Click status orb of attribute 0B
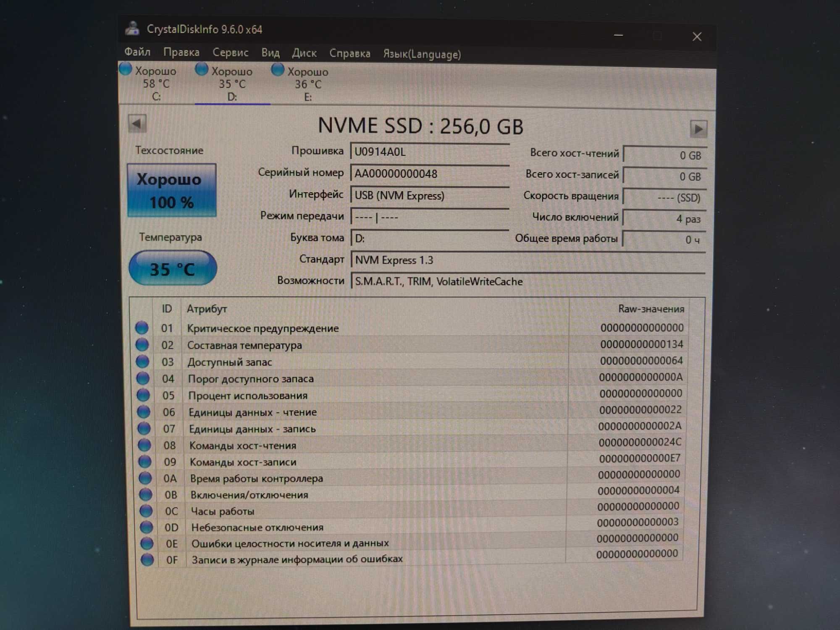This screenshot has height=630, width=840. click(146, 494)
